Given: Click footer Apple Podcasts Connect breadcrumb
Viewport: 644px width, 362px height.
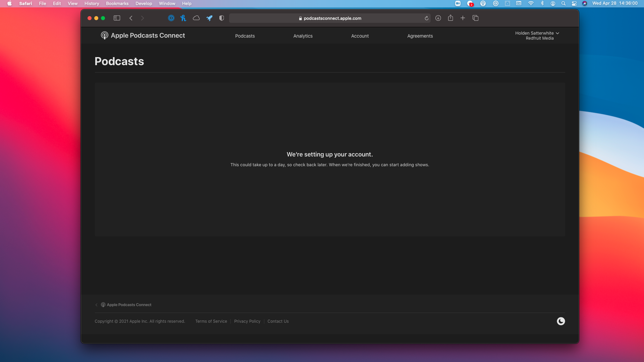Looking at the screenshot, I should 126,305.
